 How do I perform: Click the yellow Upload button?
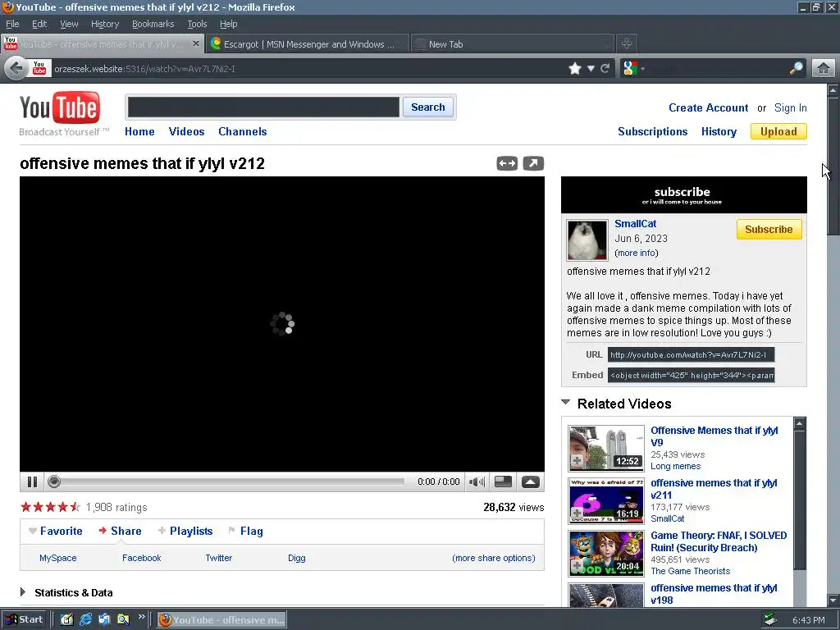(x=778, y=132)
